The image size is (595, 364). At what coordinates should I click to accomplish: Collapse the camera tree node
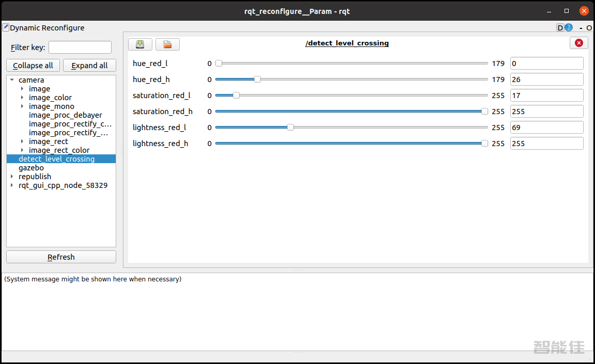tap(12, 80)
